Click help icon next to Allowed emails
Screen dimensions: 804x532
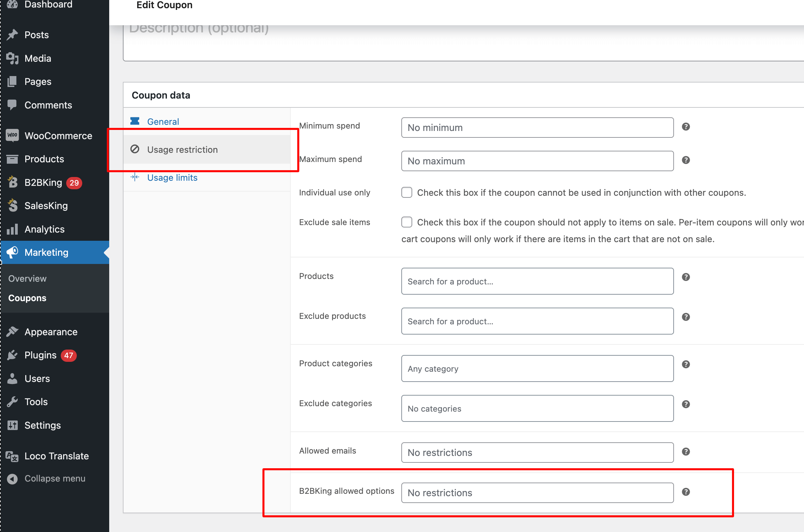686,452
